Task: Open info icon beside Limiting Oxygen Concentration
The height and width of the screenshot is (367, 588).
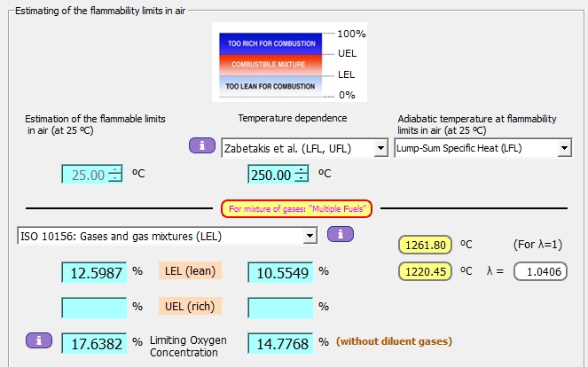Action: pos(39,340)
